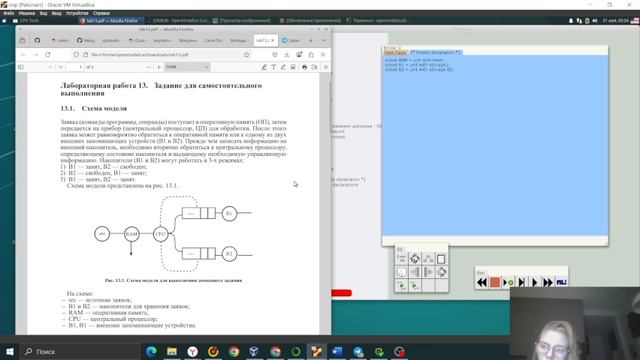Image resolution: width=640 pixels, height=360 pixels.
Task: Open the PDF zoom level dropdown
Action: (187, 67)
